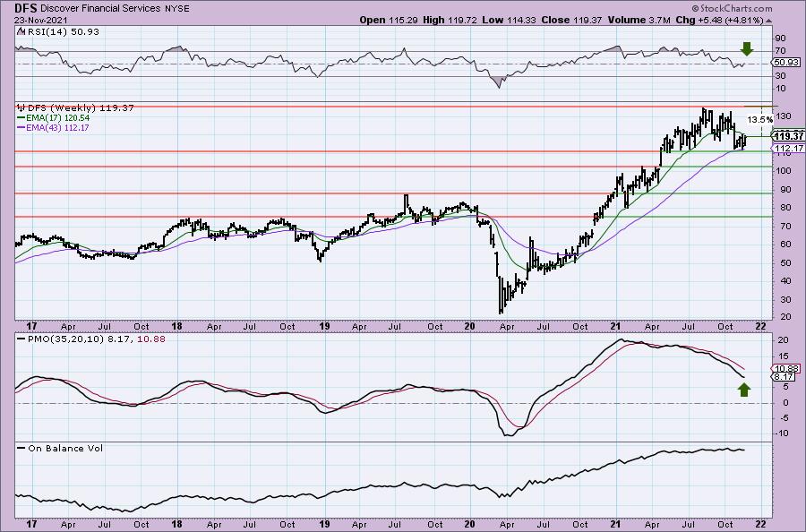Click the line marker icon before RSI(14)

coord(21,31)
